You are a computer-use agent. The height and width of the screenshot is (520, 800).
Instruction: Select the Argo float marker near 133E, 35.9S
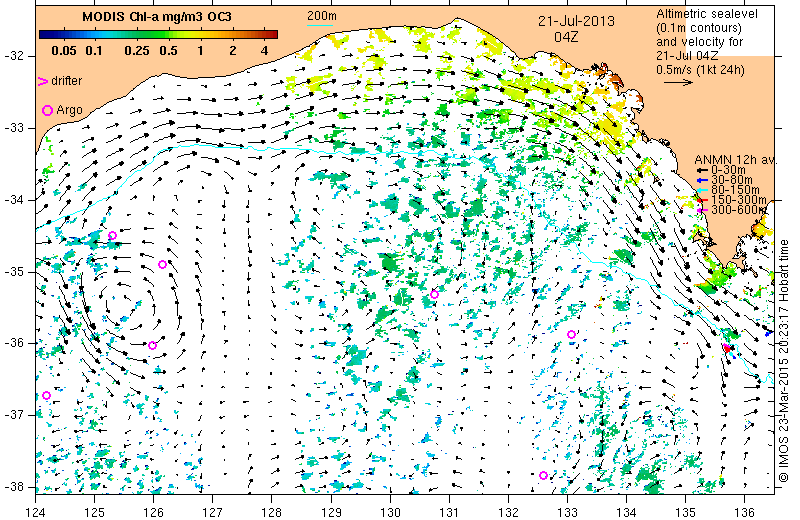tap(571, 335)
